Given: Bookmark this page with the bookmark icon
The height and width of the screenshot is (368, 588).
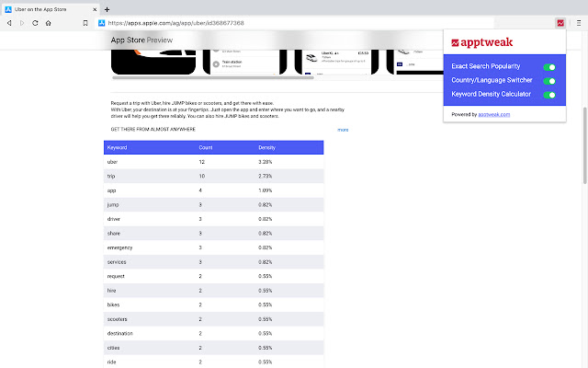Looking at the screenshot, I should tap(85, 23).
